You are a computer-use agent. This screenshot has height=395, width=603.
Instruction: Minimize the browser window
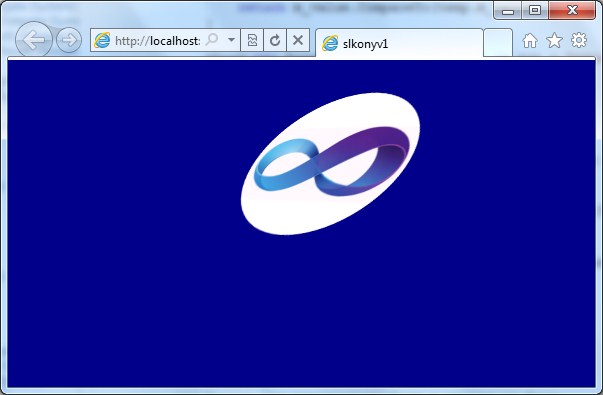[x=508, y=11]
